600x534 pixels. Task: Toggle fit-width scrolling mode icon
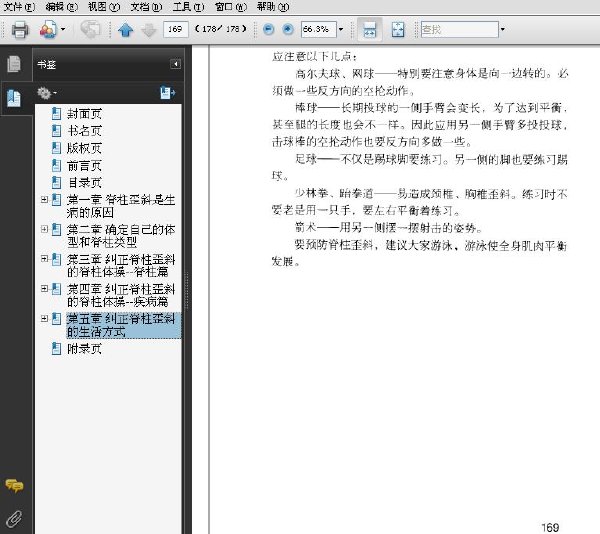coord(369,29)
